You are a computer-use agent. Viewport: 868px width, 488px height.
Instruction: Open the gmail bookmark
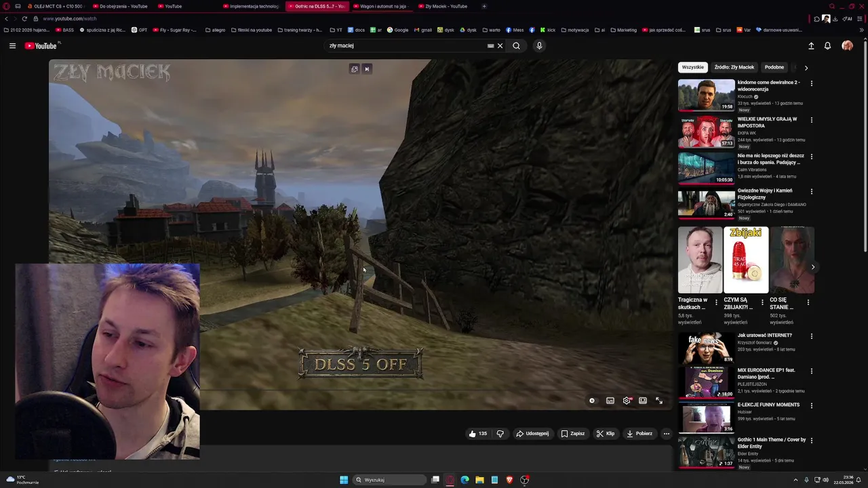coord(422,30)
